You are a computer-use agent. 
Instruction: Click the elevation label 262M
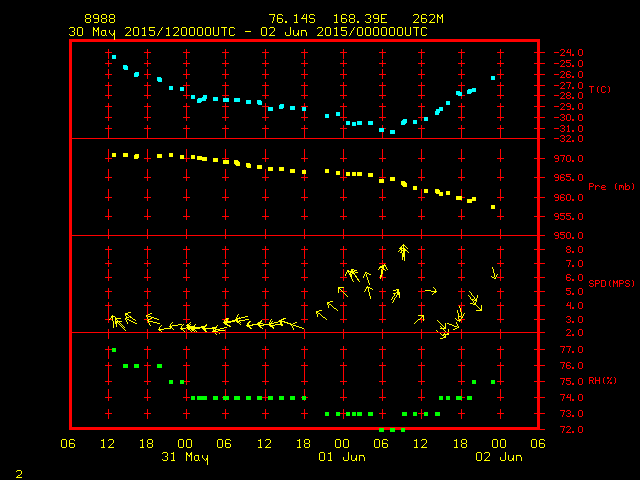[x=428, y=19]
